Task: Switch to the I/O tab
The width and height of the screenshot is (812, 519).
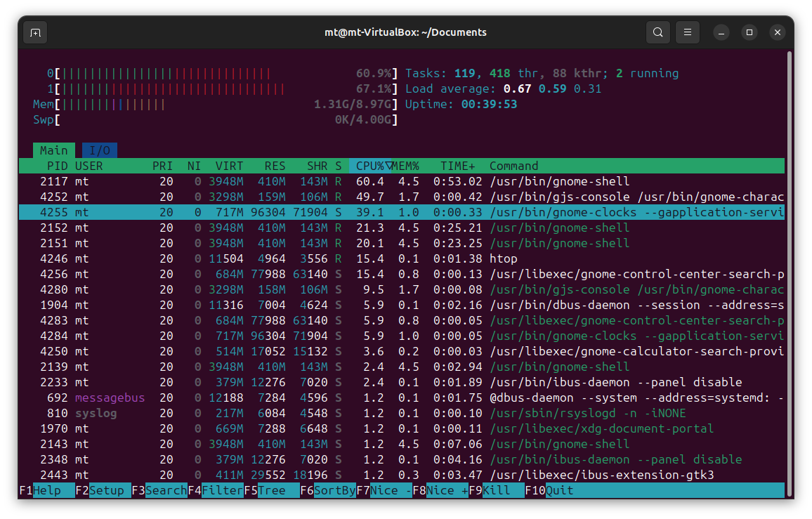Action: click(x=100, y=150)
